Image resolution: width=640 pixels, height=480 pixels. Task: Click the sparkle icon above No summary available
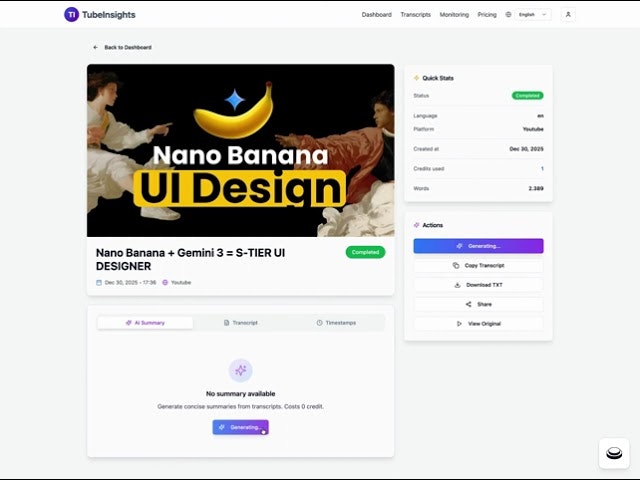coord(240,370)
